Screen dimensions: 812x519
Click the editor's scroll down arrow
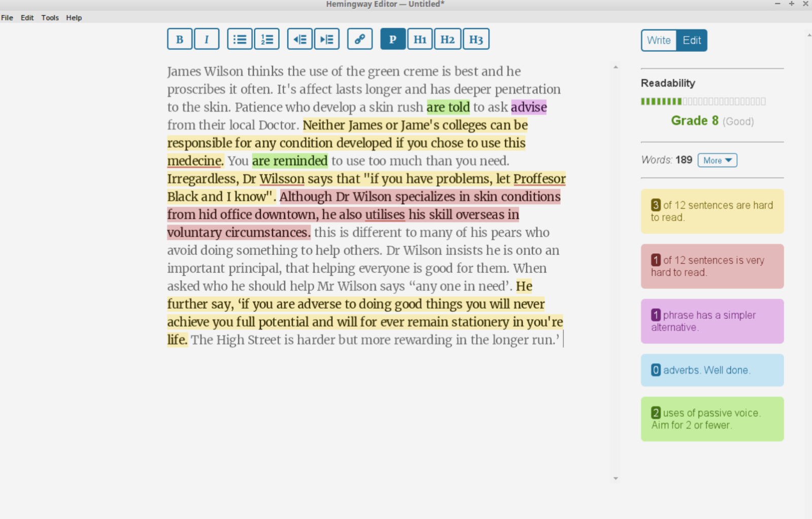(616, 478)
